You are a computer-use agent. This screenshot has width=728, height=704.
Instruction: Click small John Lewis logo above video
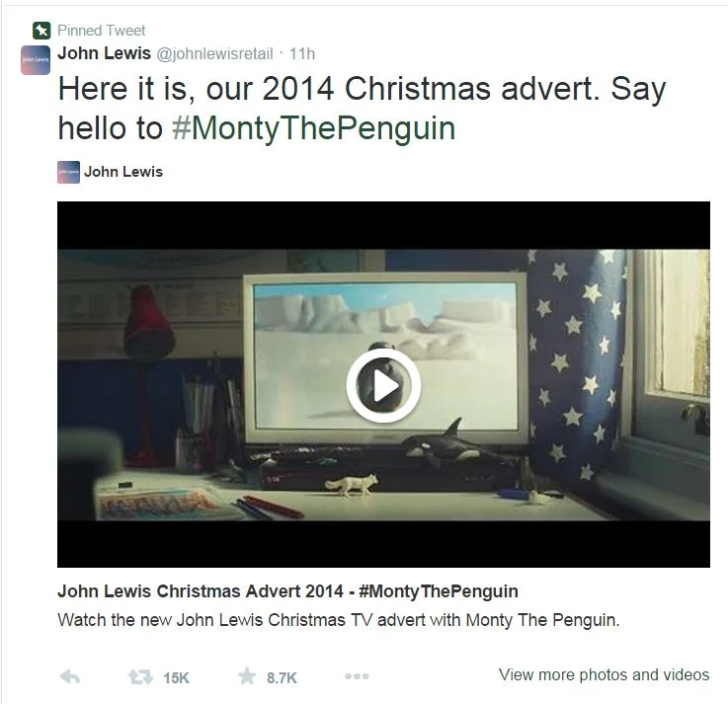pos(68,172)
